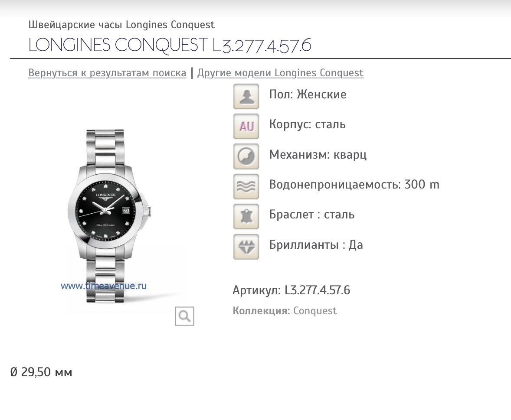Click the Швейцарские часы Longines Conquest subtitle

(121, 25)
